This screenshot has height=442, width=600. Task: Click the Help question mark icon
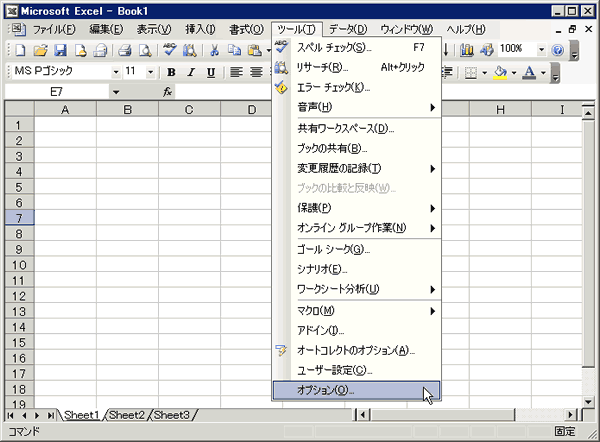(x=558, y=50)
